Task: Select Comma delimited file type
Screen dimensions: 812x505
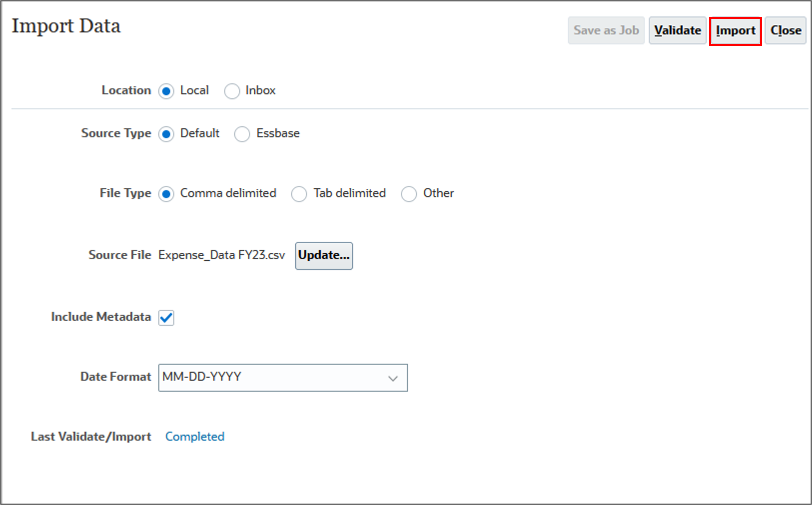Action: pos(166,194)
